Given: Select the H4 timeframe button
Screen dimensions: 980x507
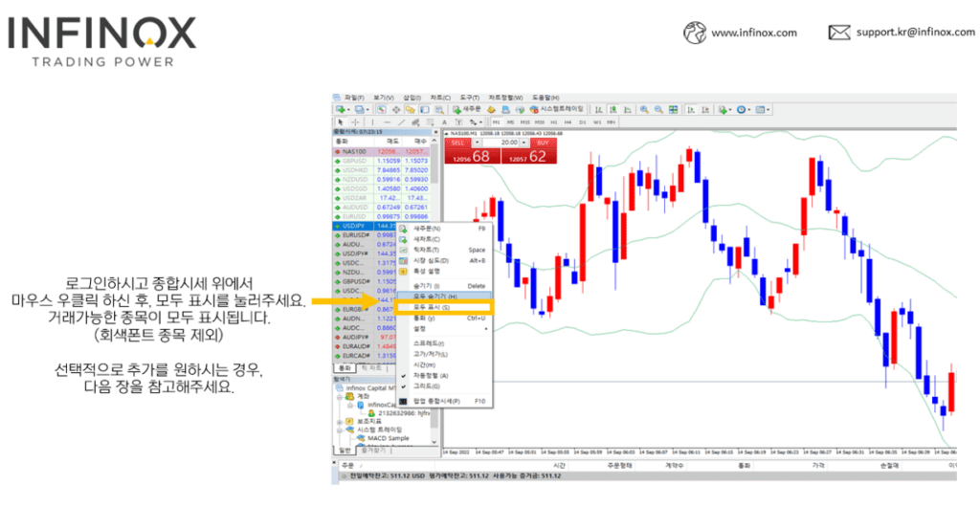Looking at the screenshot, I should [568, 121].
